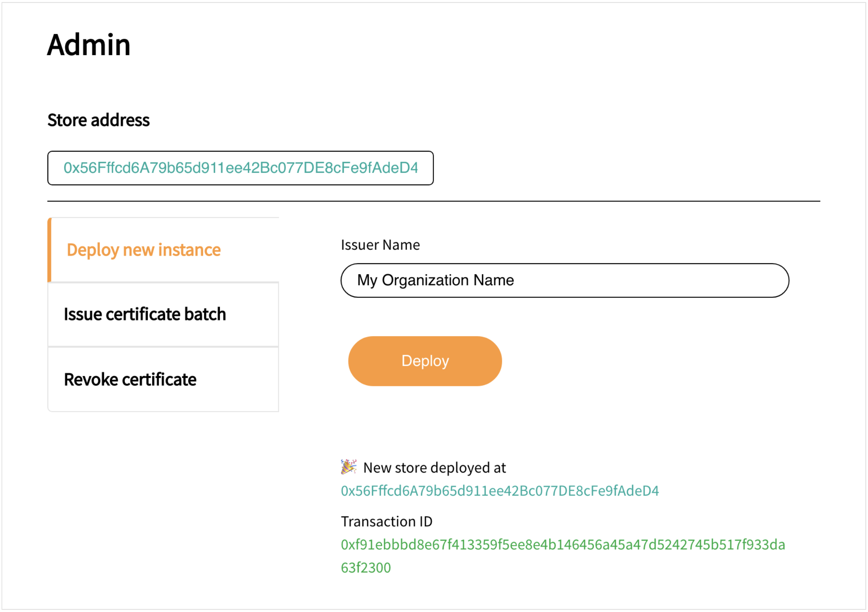This screenshot has height=612, width=868.
Task: Click the orange active-tab indicator bar
Action: [x=49, y=250]
